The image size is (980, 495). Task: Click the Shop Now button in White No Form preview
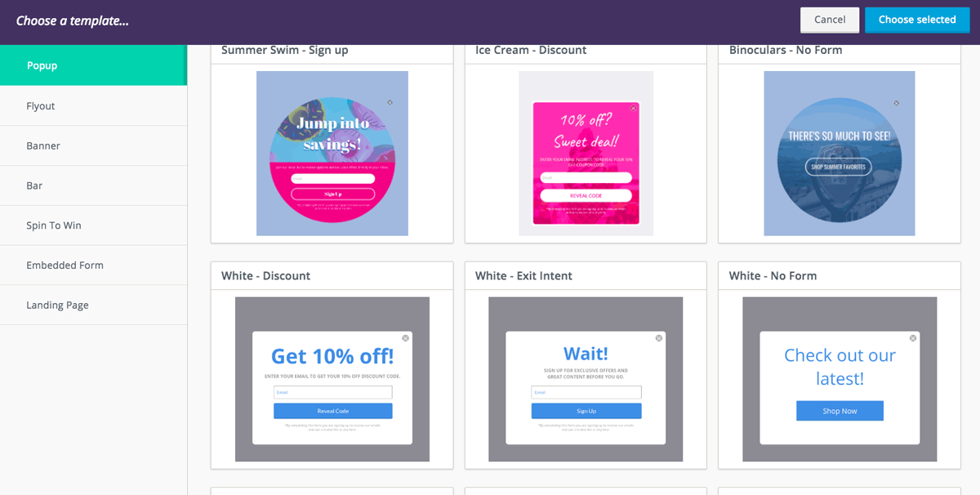840,411
